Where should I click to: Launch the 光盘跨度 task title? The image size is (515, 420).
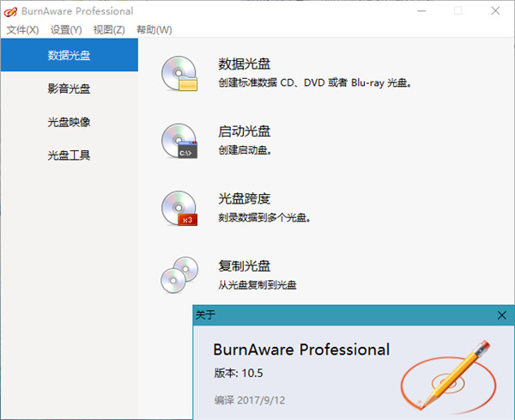245,198
